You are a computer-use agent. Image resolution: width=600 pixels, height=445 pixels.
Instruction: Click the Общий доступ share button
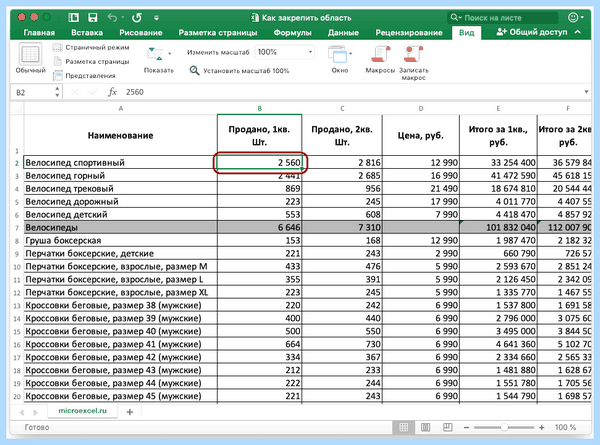tap(532, 32)
